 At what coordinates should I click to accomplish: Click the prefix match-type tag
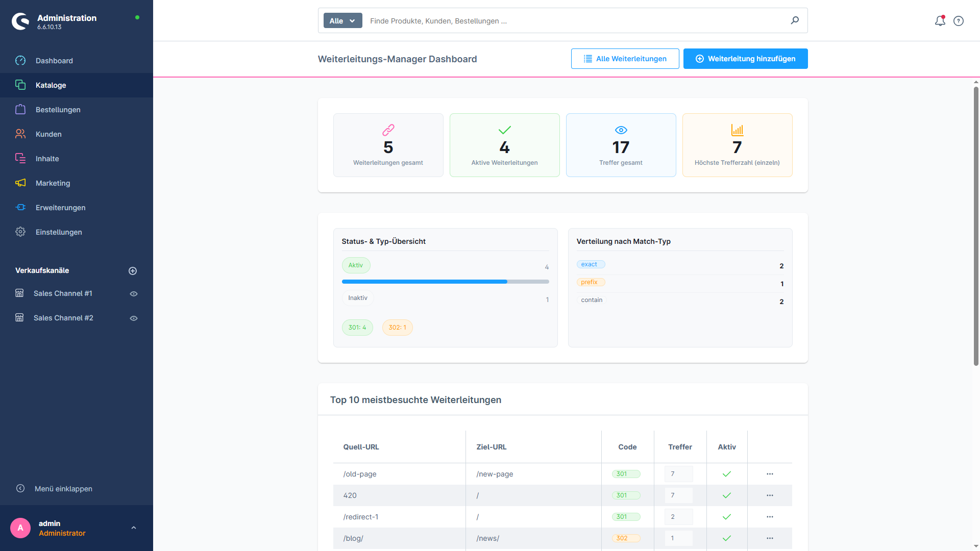point(591,282)
